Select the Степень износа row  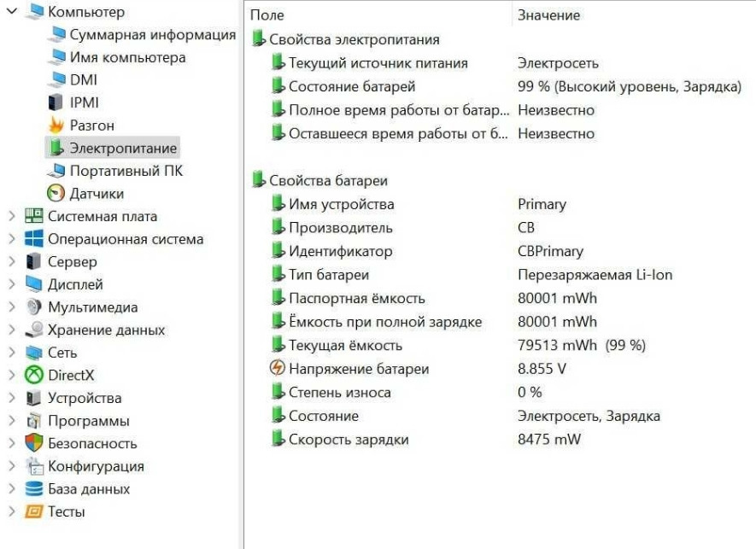tap(339, 393)
